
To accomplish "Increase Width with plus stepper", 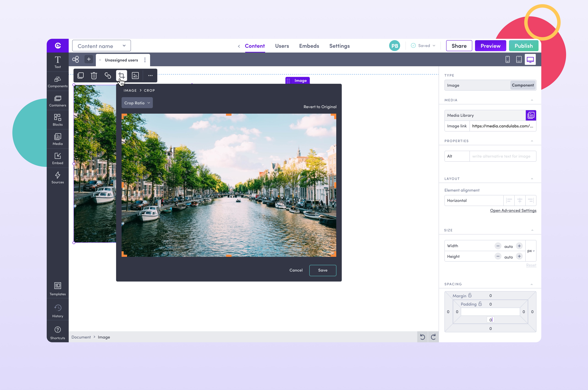I will (519, 246).
